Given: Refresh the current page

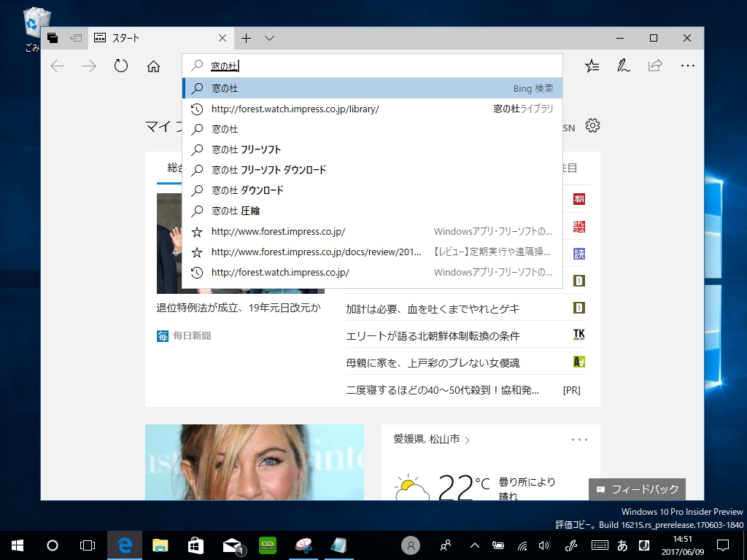Looking at the screenshot, I should click(x=121, y=66).
